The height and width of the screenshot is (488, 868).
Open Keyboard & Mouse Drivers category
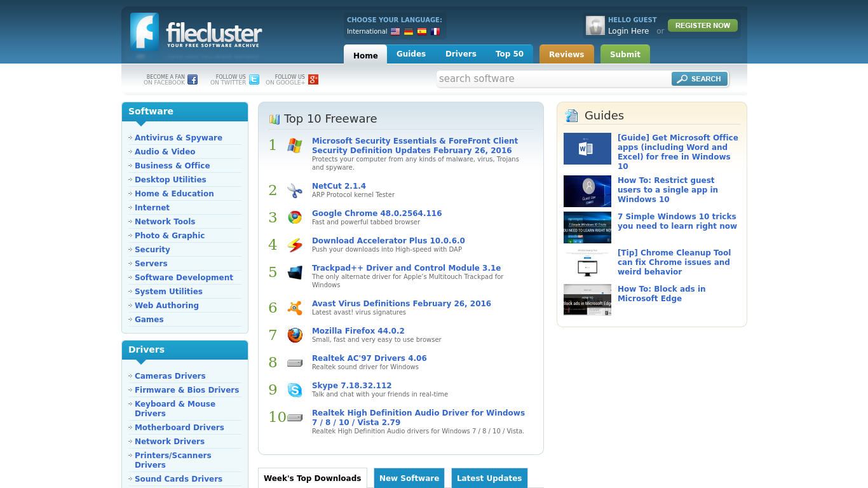point(175,409)
